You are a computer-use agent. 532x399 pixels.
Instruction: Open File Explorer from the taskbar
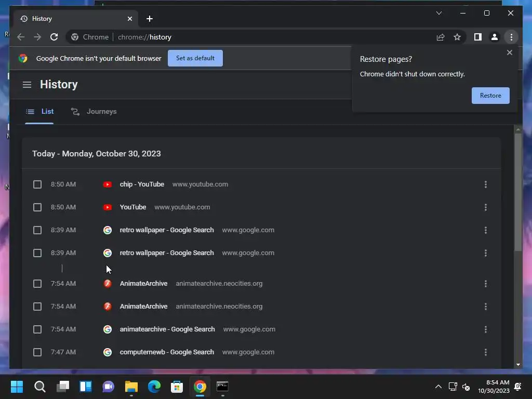pos(131,387)
